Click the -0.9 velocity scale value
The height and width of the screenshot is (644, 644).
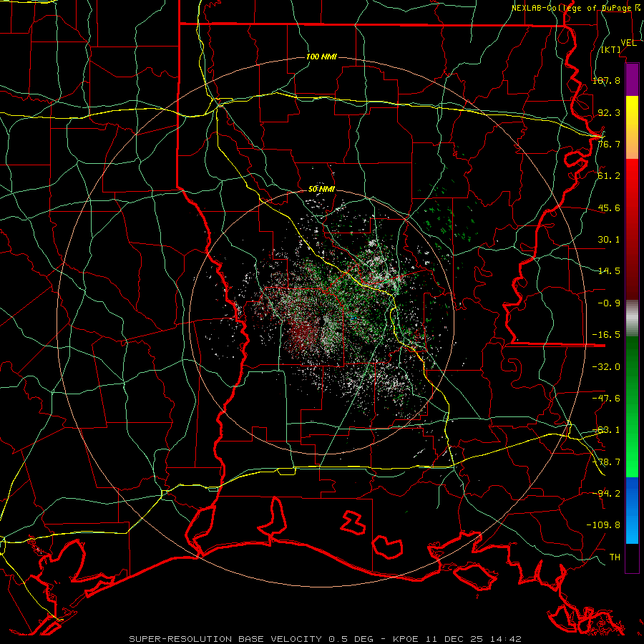[x=609, y=303]
